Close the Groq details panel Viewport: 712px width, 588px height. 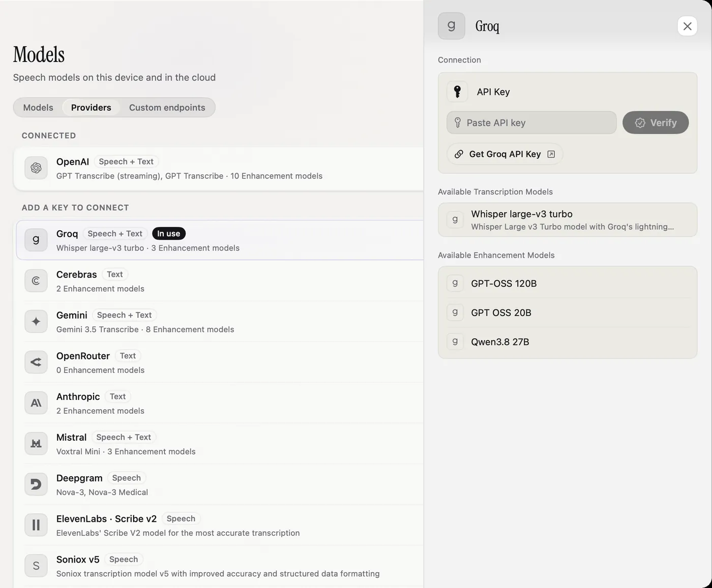pyautogui.click(x=687, y=26)
